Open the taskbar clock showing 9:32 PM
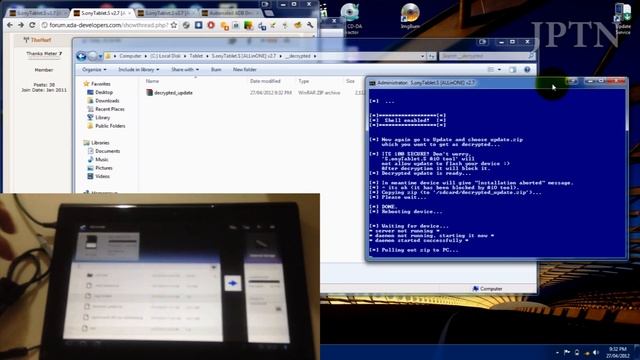The height and width of the screenshot is (360, 640). [x=618, y=352]
